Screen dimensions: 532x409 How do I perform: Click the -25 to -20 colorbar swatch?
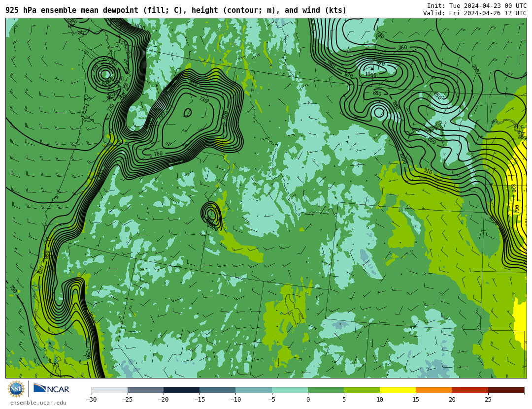[145, 390]
